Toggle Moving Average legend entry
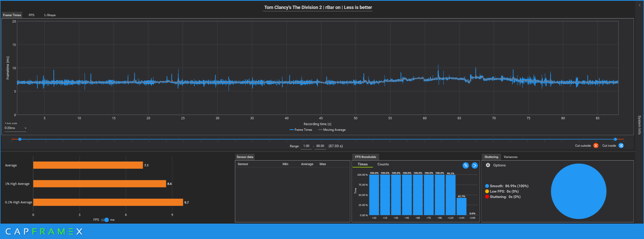644x239 pixels. 332,130
